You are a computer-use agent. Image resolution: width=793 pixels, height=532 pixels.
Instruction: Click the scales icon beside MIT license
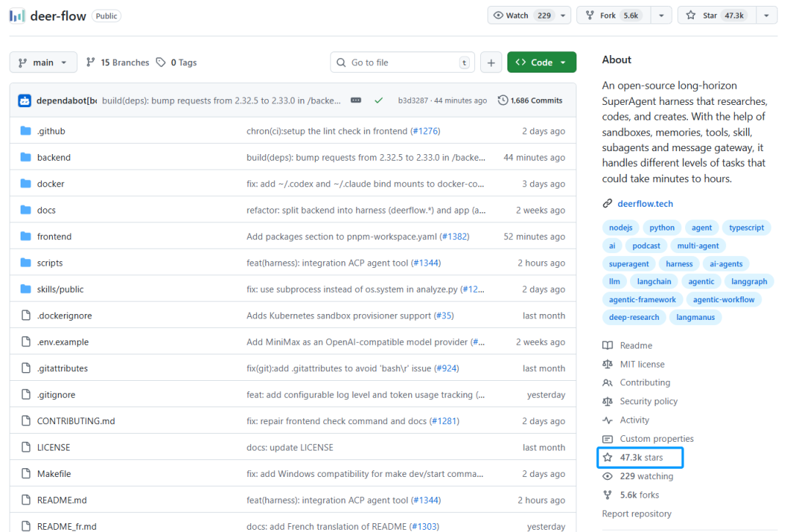[x=608, y=364]
